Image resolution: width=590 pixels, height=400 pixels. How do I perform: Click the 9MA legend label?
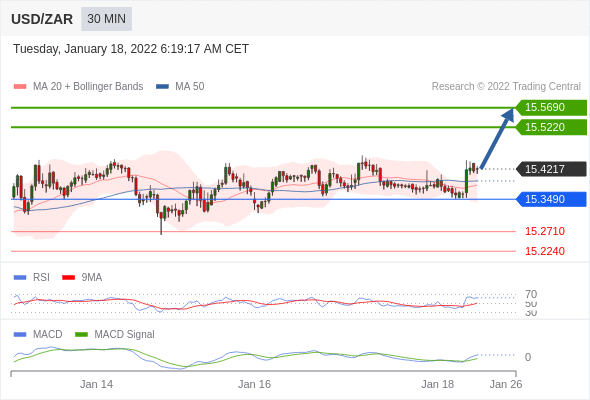click(x=92, y=278)
